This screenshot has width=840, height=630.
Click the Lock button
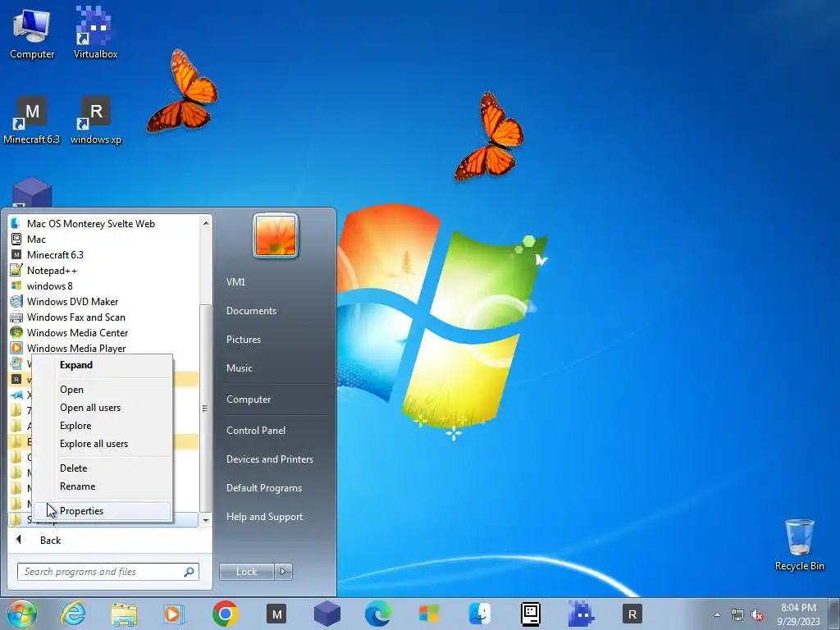(246, 572)
